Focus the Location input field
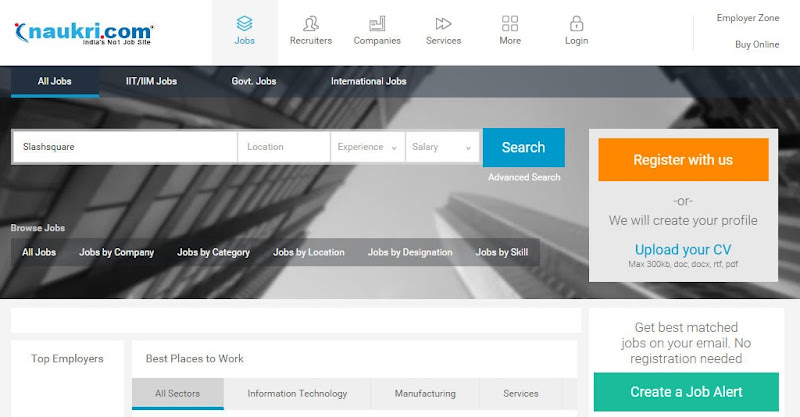The image size is (800, 417). (284, 147)
